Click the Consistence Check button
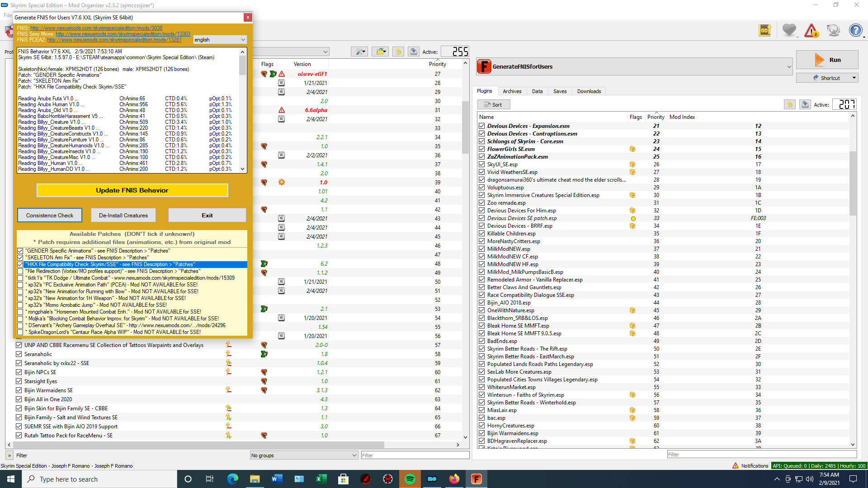 (50, 216)
